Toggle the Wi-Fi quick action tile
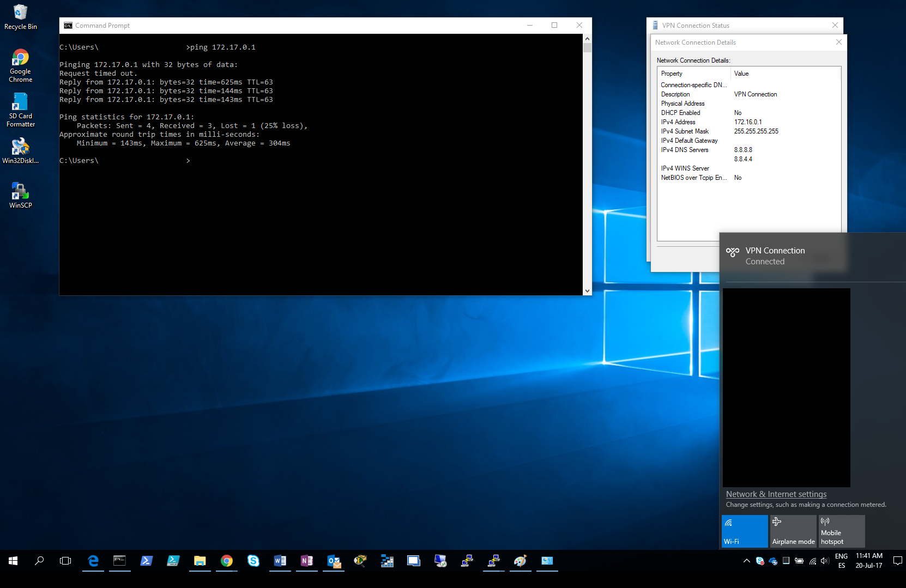Screen dimensions: 906x588 [x=744, y=531]
